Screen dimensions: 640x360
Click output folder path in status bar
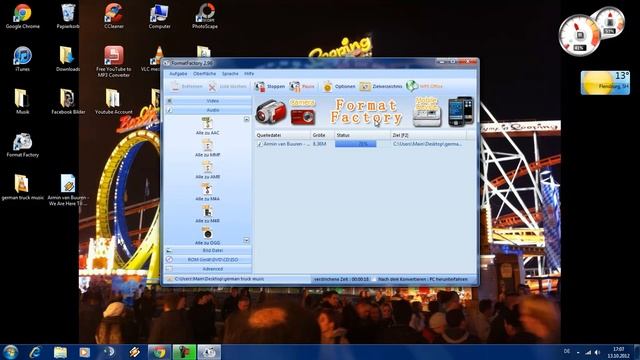[219, 279]
